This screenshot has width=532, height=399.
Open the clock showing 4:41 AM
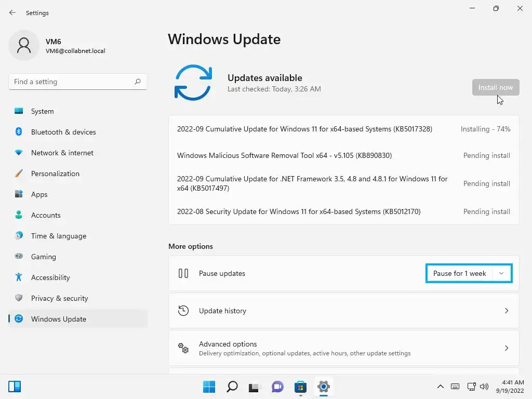[510, 387]
